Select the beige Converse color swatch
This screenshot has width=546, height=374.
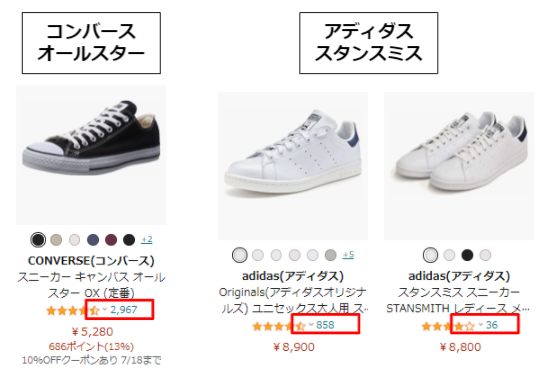(56, 240)
